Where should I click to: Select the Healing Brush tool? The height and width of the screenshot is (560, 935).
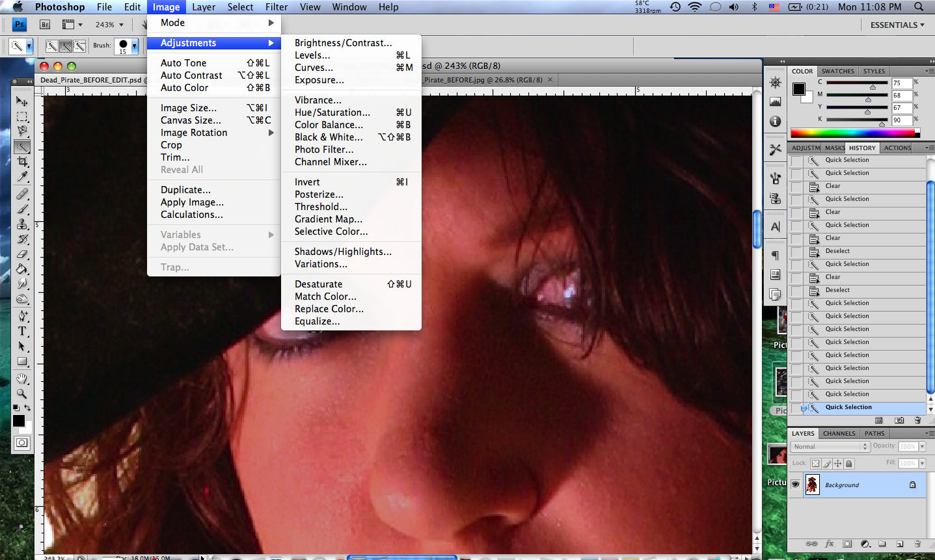pyautogui.click(x=22, y=194)
